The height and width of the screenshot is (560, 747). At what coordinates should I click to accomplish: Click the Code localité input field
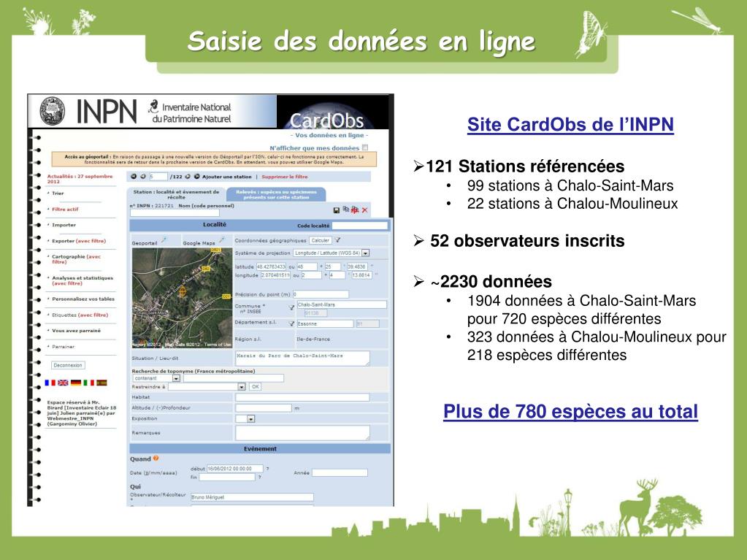tap(360, 225)
